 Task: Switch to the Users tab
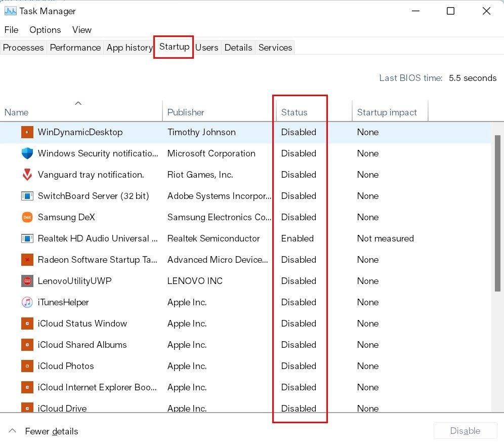point(206,48)
